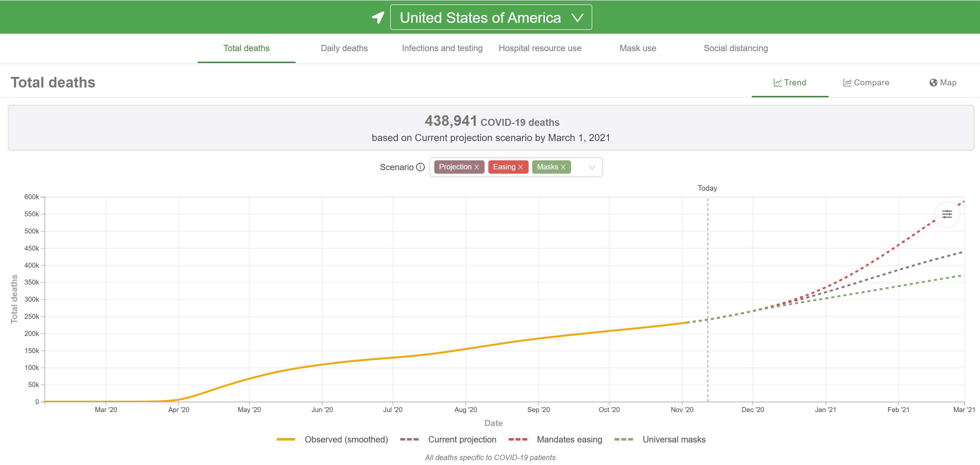The height and width of the screenshot is (465, 980).
Task: Click the Mar '21 axis label
Action: [964, 410]
